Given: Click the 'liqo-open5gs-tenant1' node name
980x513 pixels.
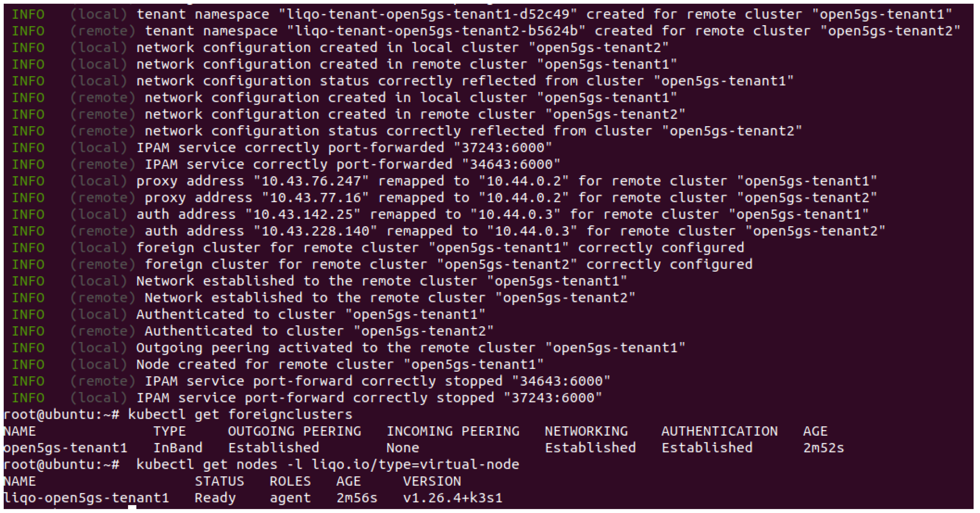Looking at the screenshot, I should [86, 498].
